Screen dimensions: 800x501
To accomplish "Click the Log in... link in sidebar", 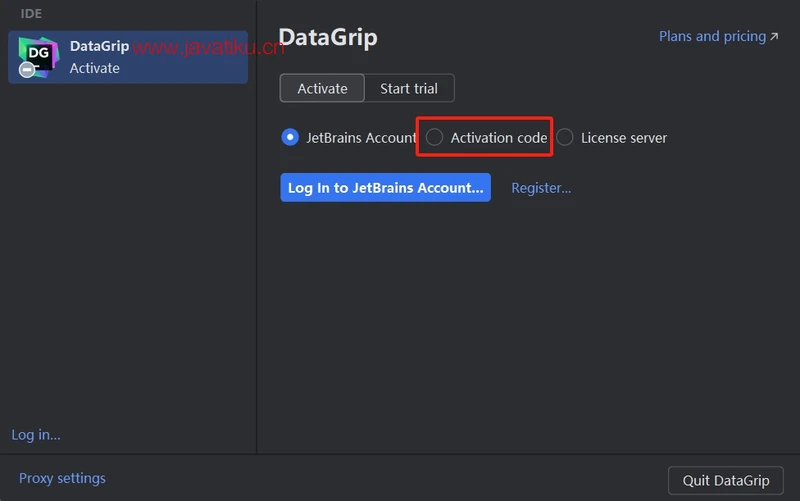I will [x=36, y=434].
